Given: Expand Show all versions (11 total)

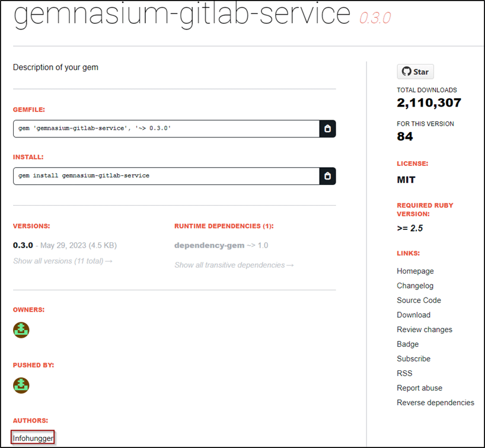Looking at the screenshot, I should point(62,261).
